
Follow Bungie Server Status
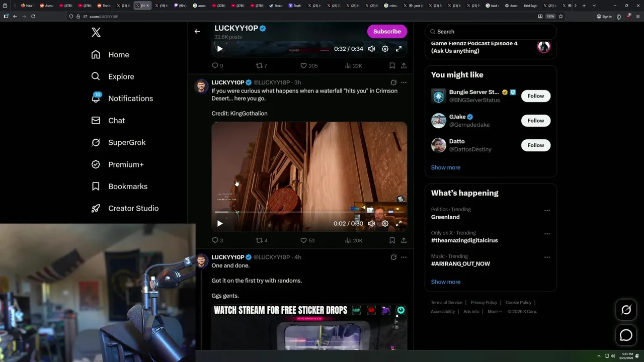tap(536, 96)
